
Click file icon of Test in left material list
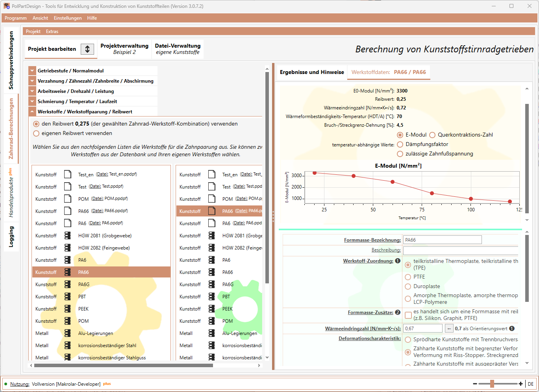[x=68, y=187]
